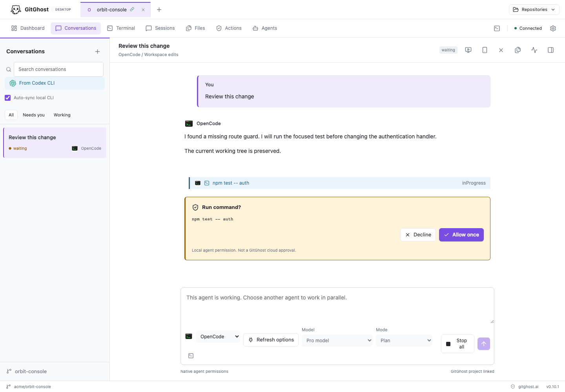This screenshot has width=565, height=392.
Task: Add a new workspace tab
Action: coord(159,9)
